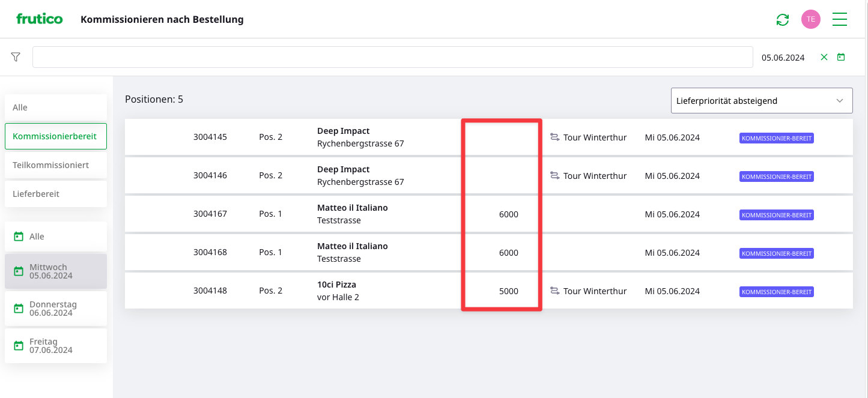This screenshot has width=868, height=398.
Task: Click the pink TE user avatar
Action: [810, 19]
